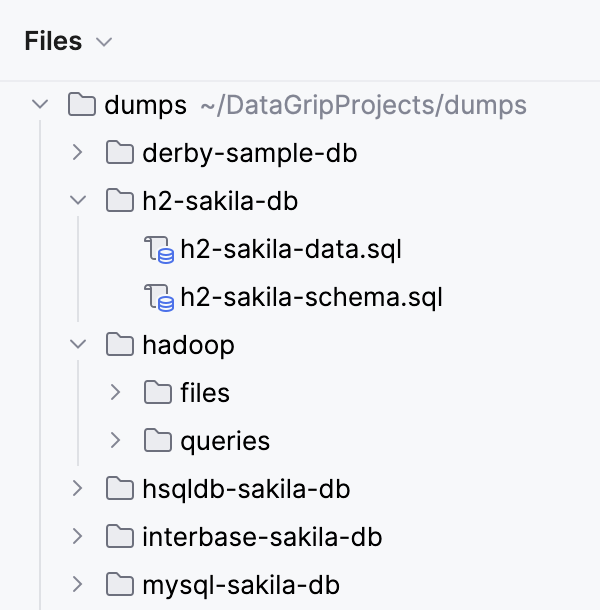Click the SQL file icon for h2-sakila-data.sql
600x610 pixels.
pos(159,249)
